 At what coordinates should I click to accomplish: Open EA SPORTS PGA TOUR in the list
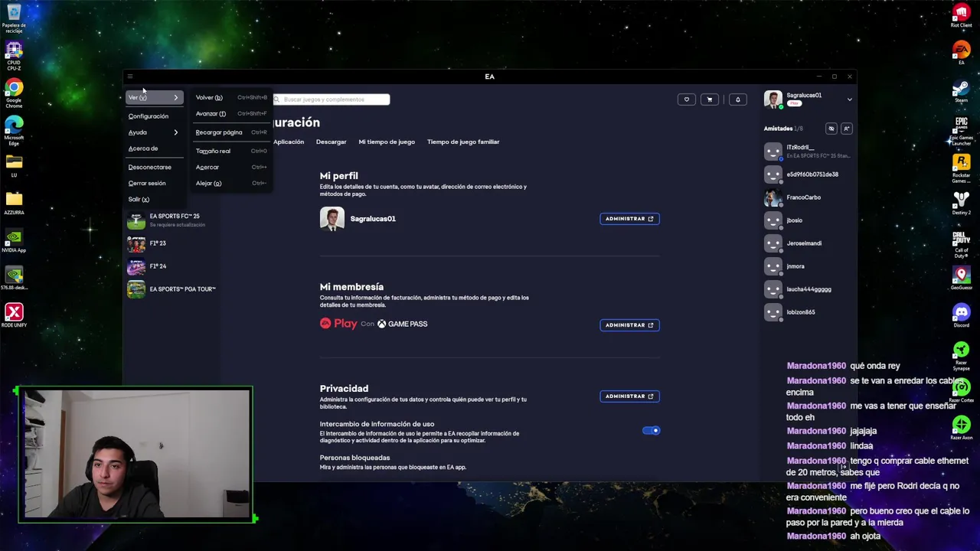pyautogui.click(x=171, y=289)
